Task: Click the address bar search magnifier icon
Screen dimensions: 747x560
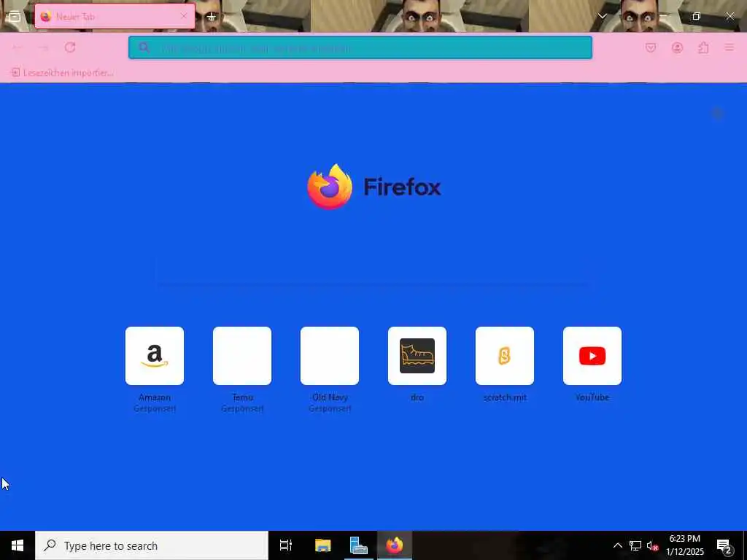Action: (x=144, y=47)
